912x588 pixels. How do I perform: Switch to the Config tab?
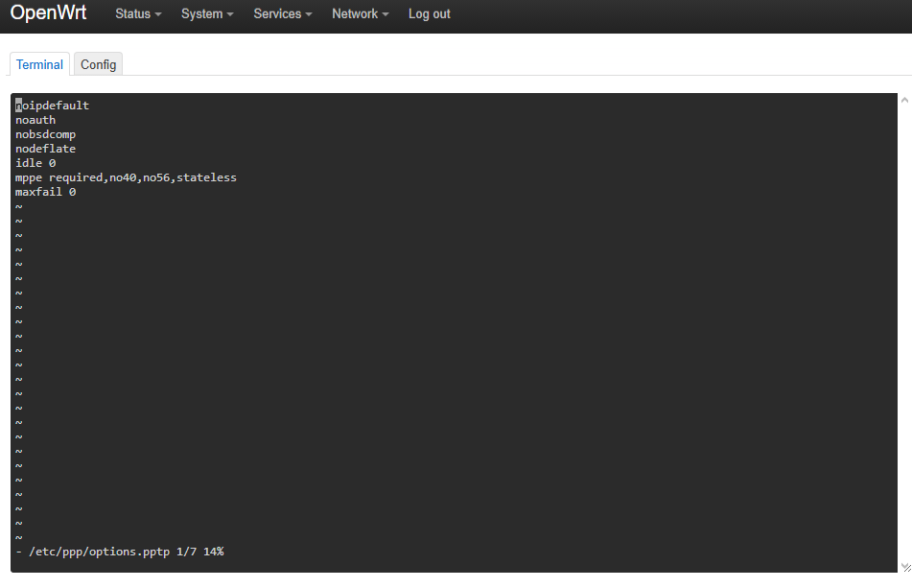pyautogui.click(x=98, y=64)
